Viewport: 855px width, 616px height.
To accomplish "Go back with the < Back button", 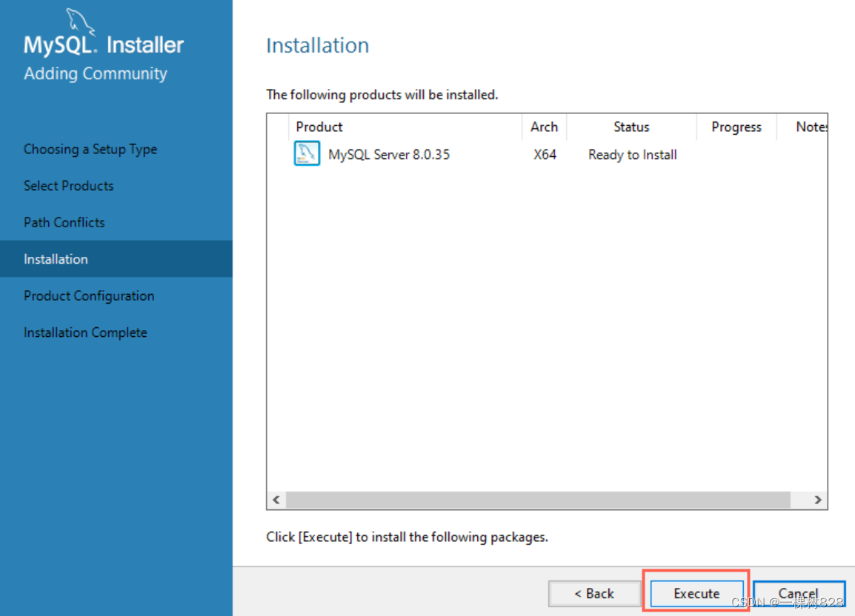I will [x=594, y=593].
